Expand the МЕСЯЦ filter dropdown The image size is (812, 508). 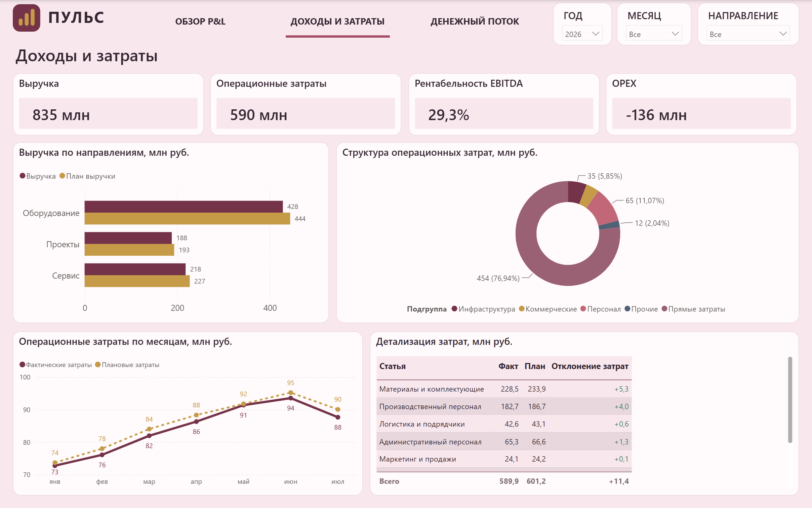pos(654,34)
